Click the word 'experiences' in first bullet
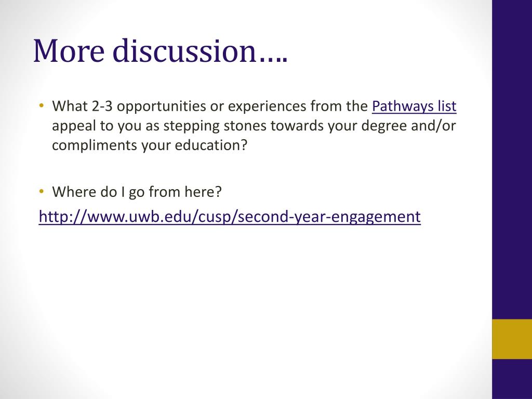532x399 pixels. tap(267, 106)
